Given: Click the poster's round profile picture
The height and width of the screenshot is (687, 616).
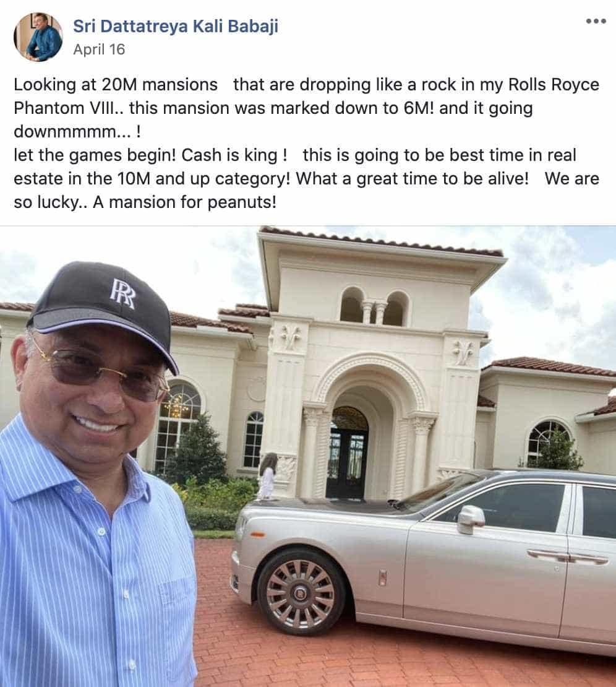Looking at the screenshot, I should pos(38,37).
